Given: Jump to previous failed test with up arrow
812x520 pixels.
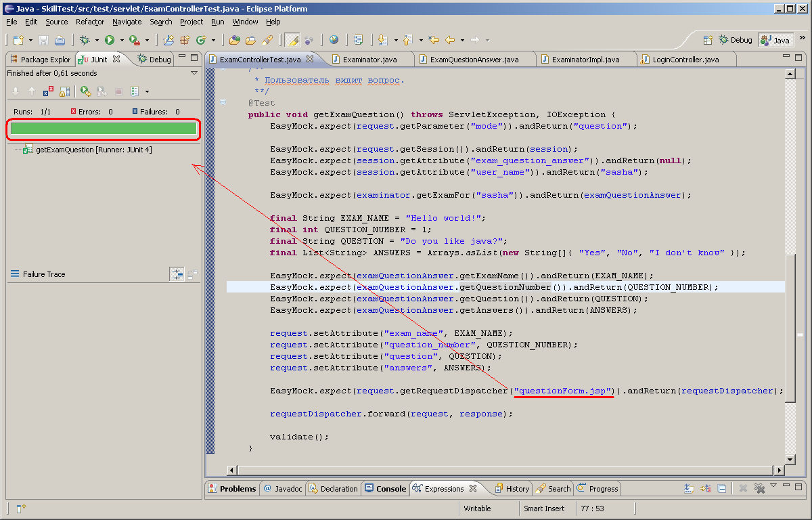Looking at the screenshot, I should (32, 91).
